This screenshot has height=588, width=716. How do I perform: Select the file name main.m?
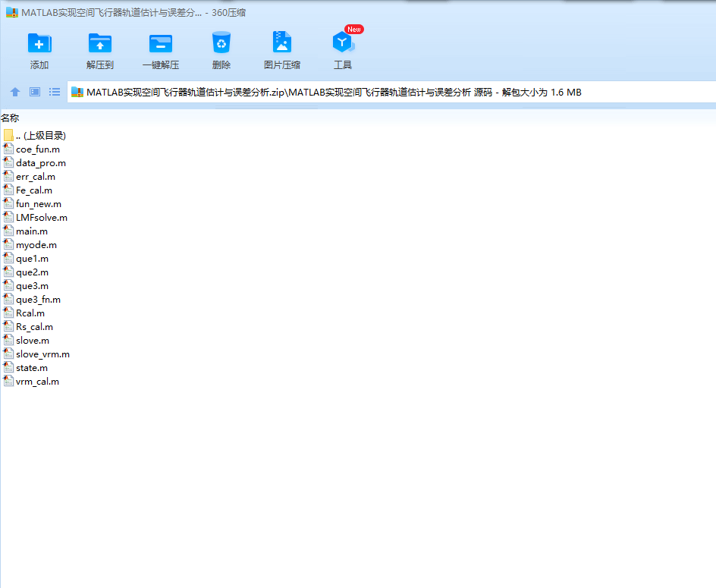32,231
